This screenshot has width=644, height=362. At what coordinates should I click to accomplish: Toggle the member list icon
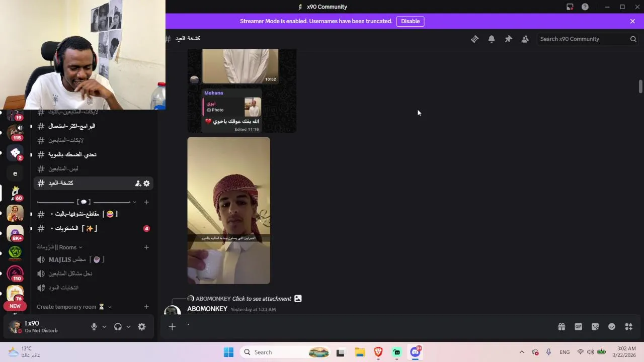pyautogui.click(x=525, y=39)
